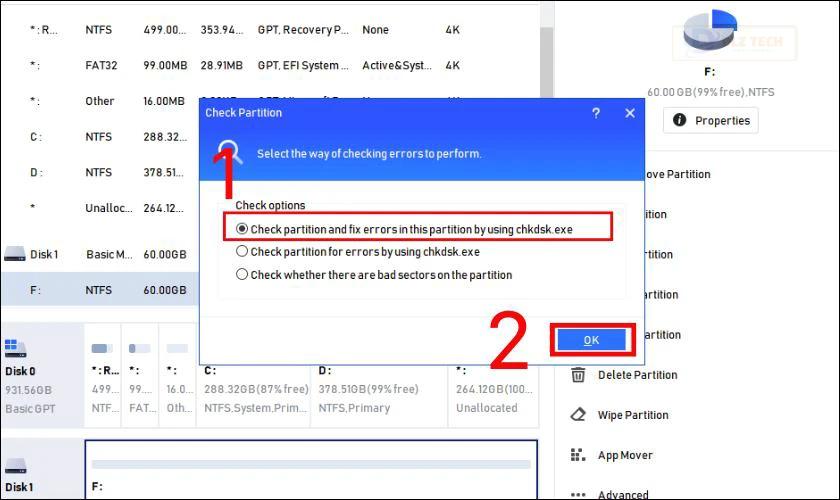Select the 99MB FAT block in disk map
The image size is (840, 500).
click(140, 375)
